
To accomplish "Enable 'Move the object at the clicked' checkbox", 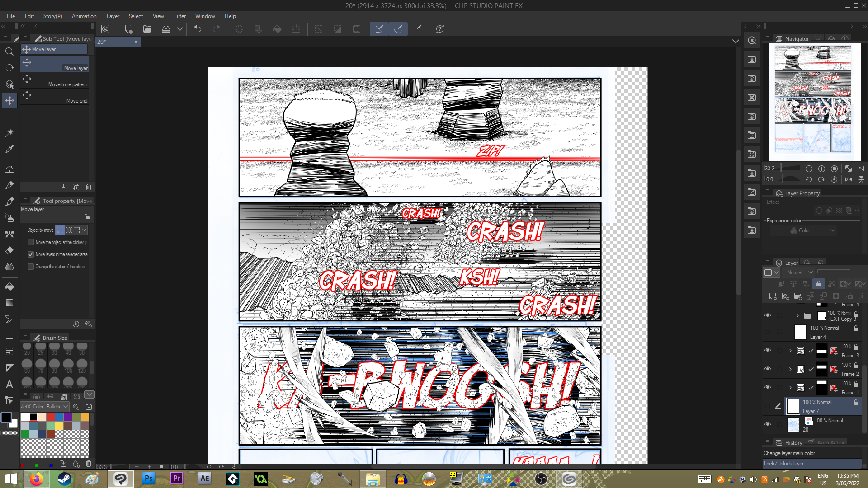I will pos(31,242).
